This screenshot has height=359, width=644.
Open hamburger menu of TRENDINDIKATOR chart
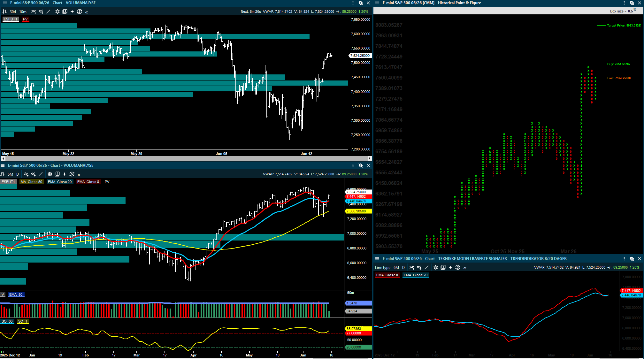pos(377,259)
